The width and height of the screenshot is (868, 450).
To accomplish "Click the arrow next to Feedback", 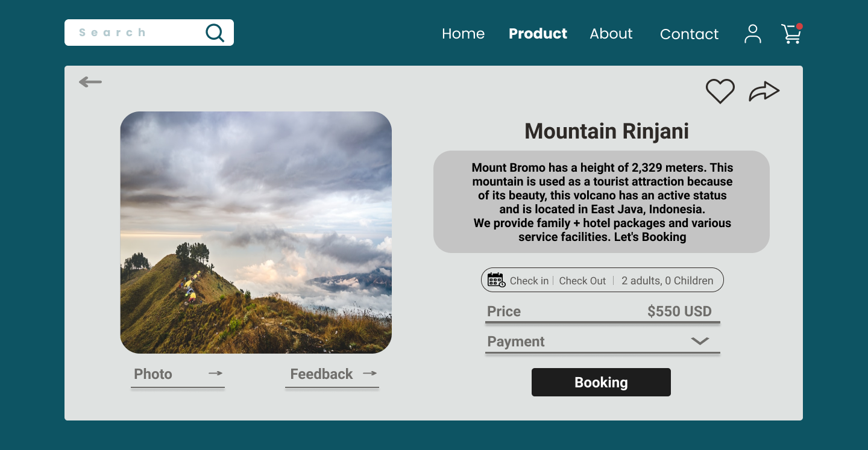I will tap(370, 373).
